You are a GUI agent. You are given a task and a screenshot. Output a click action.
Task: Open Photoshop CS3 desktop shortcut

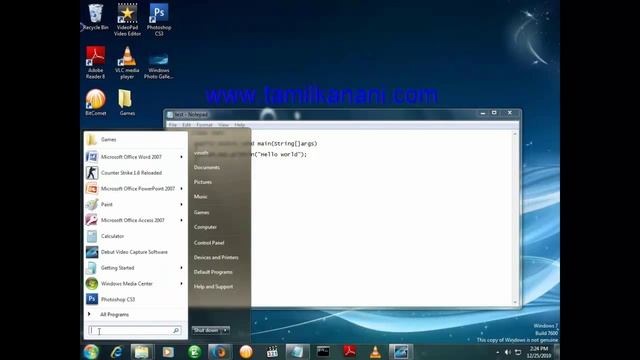[159, 20]
